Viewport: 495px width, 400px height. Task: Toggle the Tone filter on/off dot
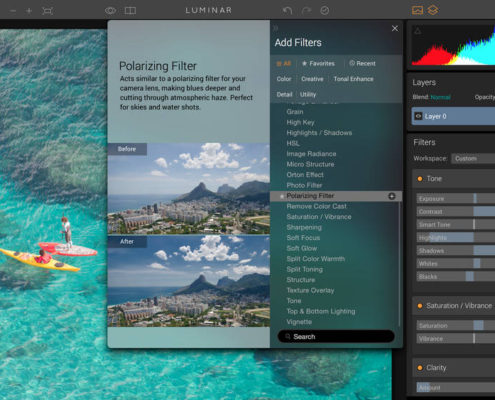(420, 179)
